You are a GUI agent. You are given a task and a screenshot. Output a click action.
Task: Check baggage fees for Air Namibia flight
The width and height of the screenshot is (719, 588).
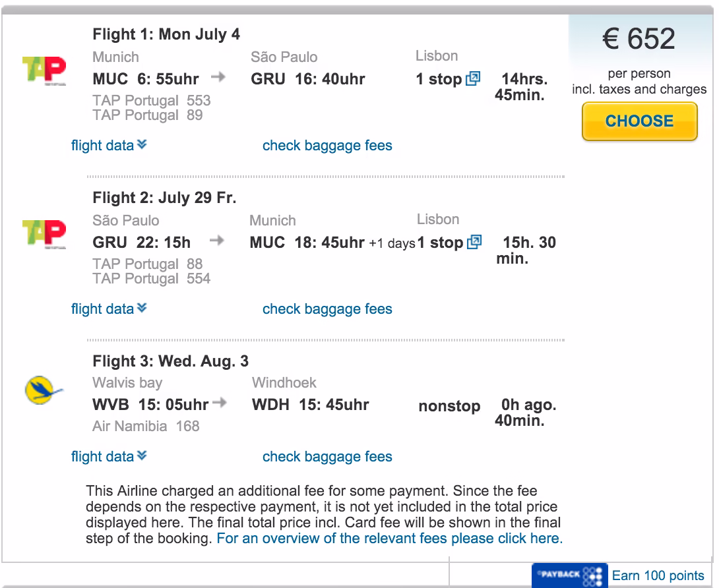tap(327, 457)
